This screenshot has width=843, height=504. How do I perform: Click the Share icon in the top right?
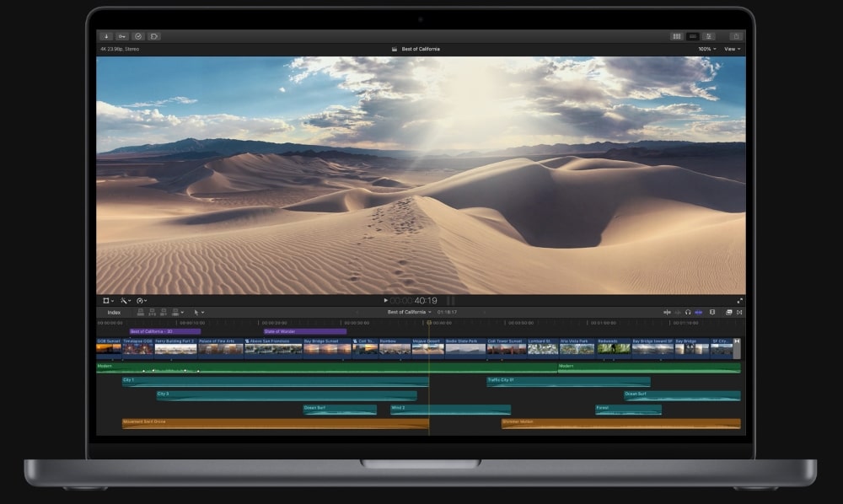pos(736,36)
